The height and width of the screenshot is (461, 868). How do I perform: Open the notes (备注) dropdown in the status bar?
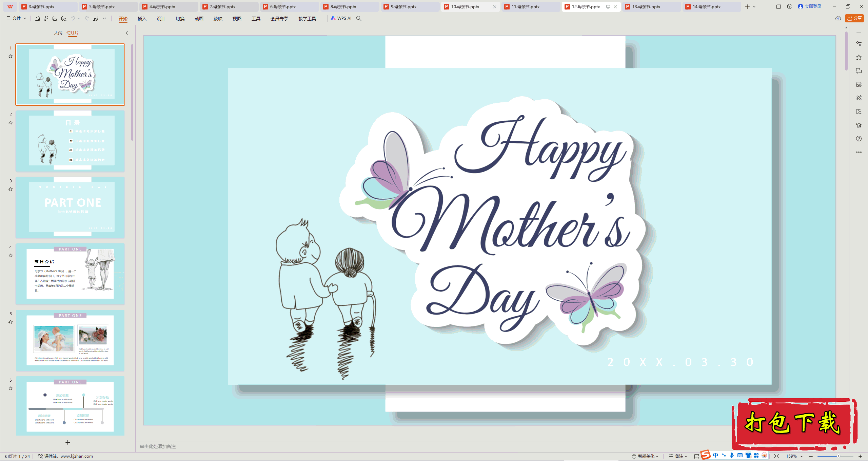click(x=678, y=456)
